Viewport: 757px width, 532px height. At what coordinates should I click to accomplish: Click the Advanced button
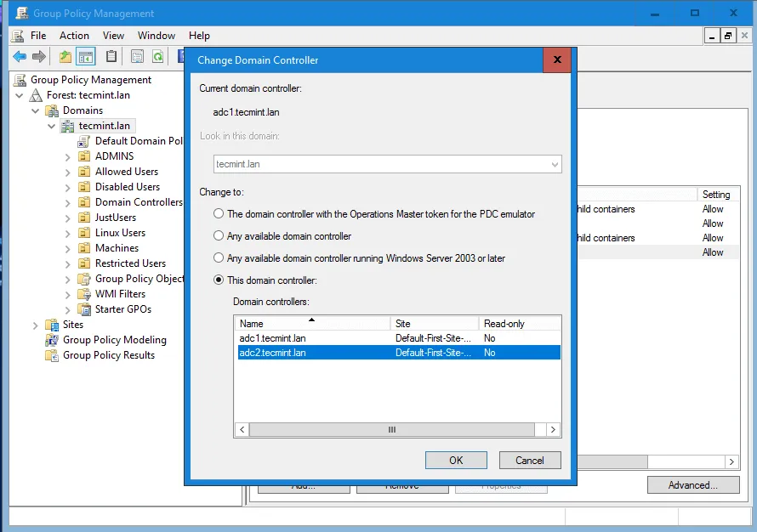693,484
